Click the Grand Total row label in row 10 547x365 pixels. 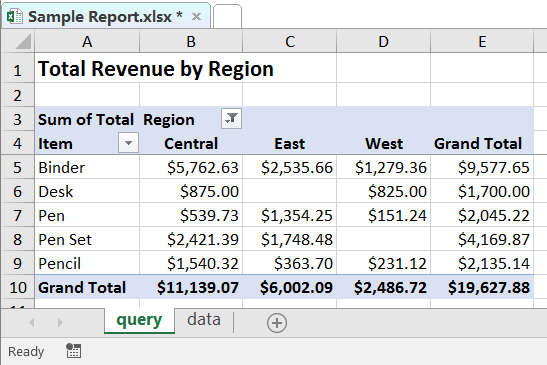[x=87, y=287]
